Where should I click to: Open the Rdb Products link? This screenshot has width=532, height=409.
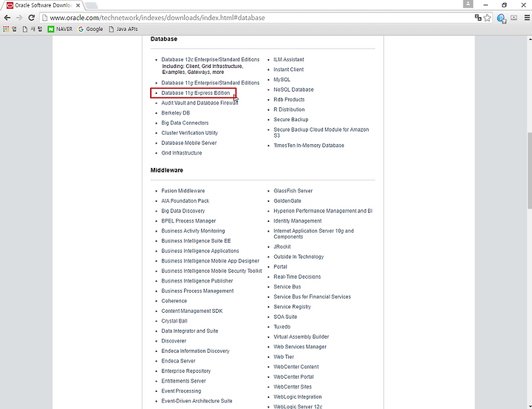[x=289, y=100]
